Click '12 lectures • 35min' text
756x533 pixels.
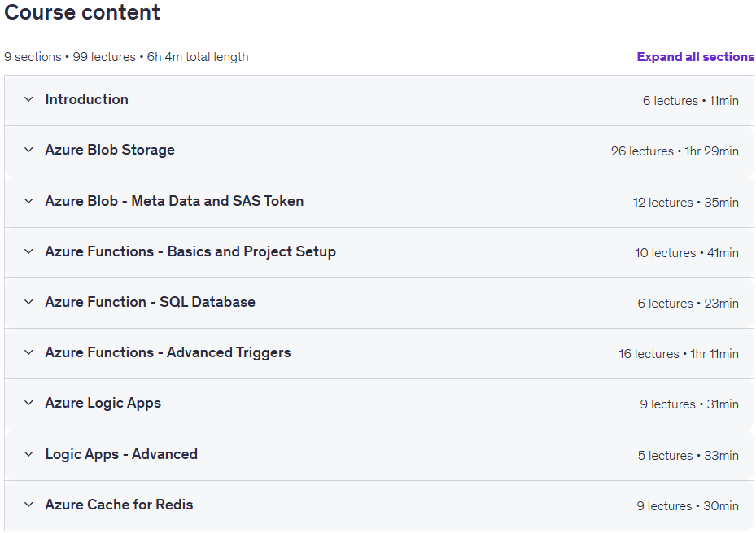pos(685,203)
